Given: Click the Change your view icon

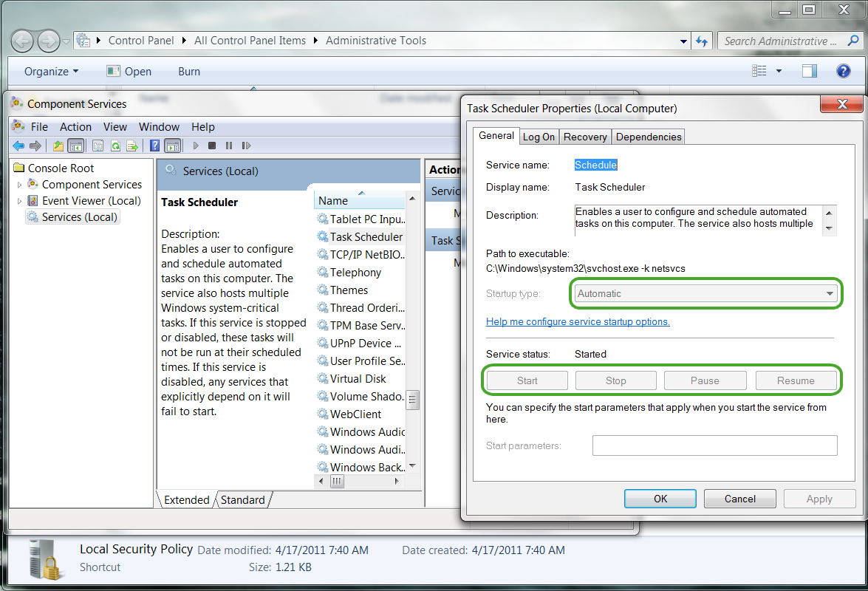Looking at the screenshot, I should click(759, 71).
